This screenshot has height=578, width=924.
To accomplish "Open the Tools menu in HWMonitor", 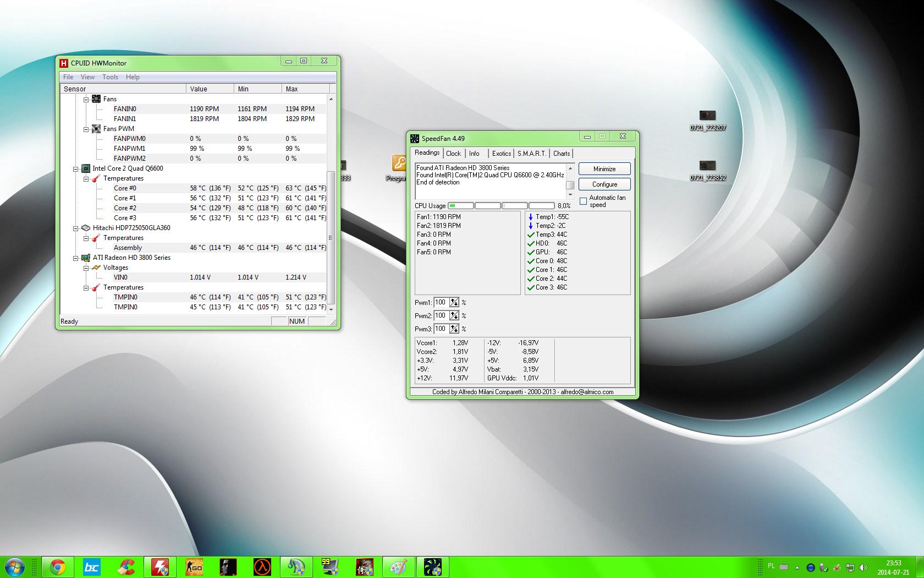I will 110,77.
